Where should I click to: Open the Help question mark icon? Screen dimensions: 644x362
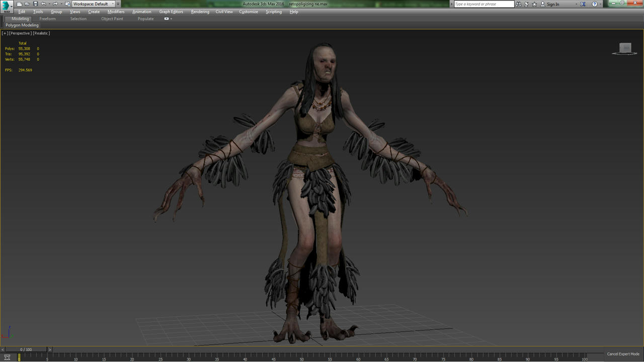click(595, 4)
